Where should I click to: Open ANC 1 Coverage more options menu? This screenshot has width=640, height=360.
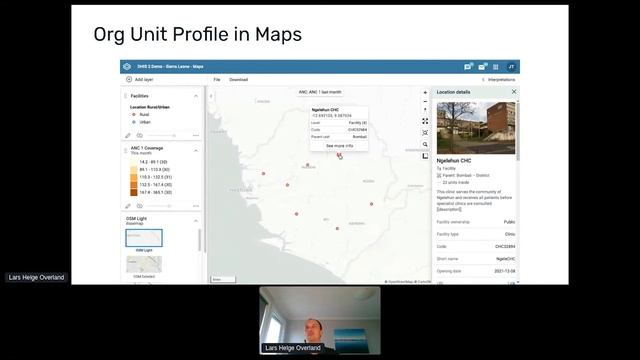(196, 206)
